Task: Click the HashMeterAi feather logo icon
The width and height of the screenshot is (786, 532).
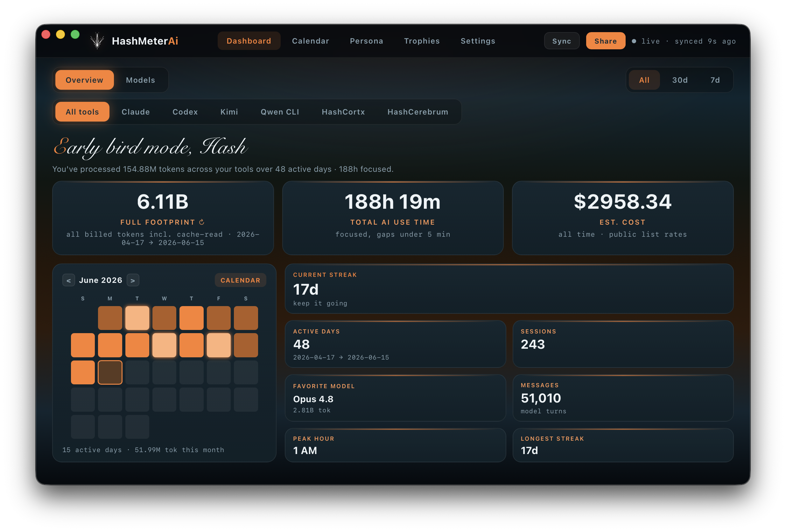Action: click(97, 41)
